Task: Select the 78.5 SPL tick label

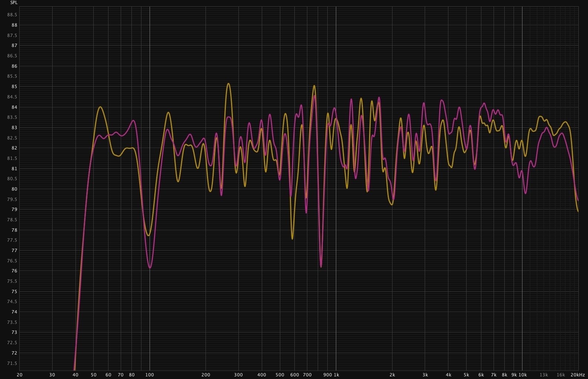Action: (12, 220)
